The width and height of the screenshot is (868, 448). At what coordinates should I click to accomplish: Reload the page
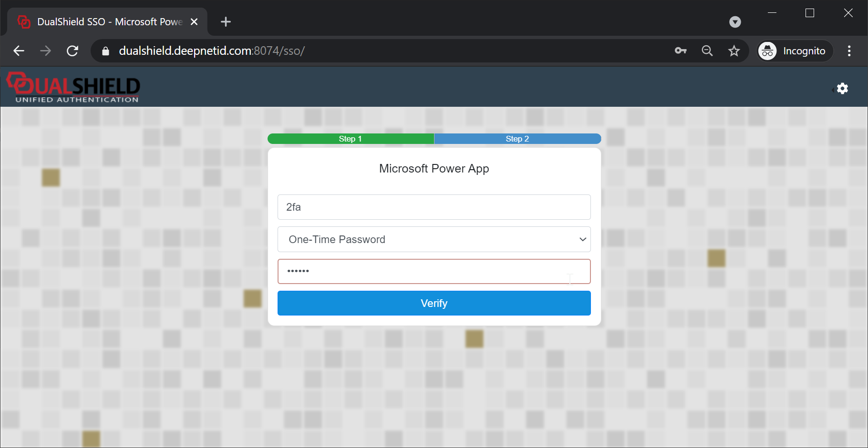coord(72,51)
